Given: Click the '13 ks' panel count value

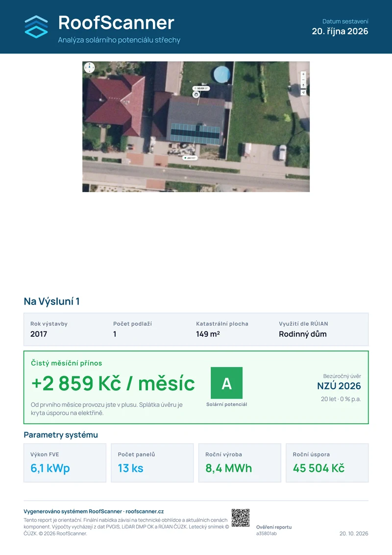Looking at the screenshot, I should pos(130,468).
